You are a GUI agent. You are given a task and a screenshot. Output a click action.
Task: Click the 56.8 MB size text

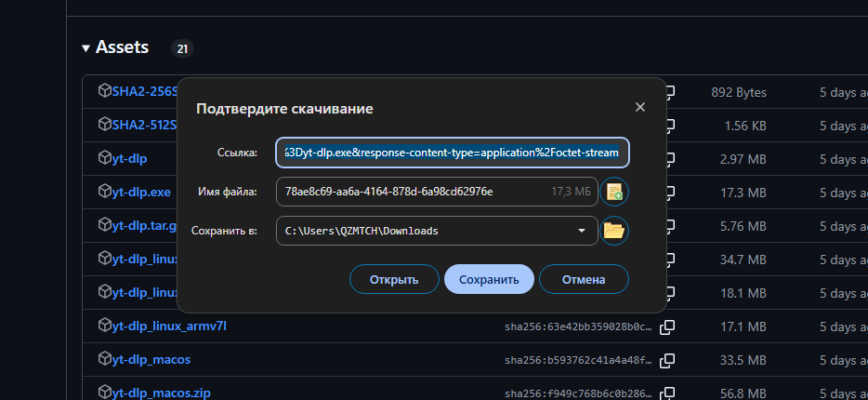(x=743, y=393)
